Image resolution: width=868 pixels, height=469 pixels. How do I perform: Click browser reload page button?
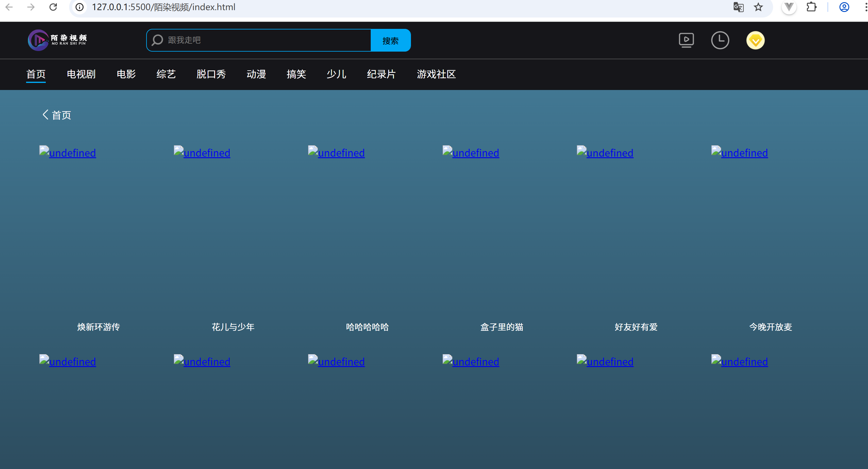point(53,7)
